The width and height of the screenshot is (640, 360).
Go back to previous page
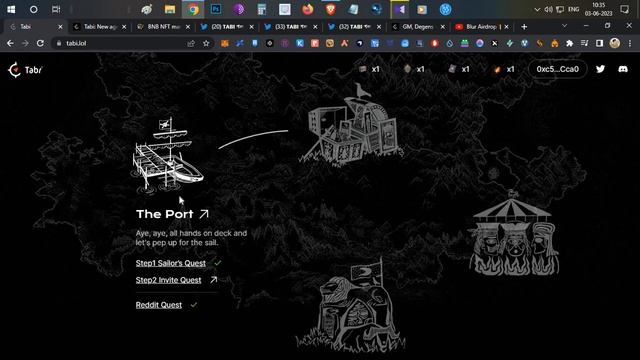point(10,43)
